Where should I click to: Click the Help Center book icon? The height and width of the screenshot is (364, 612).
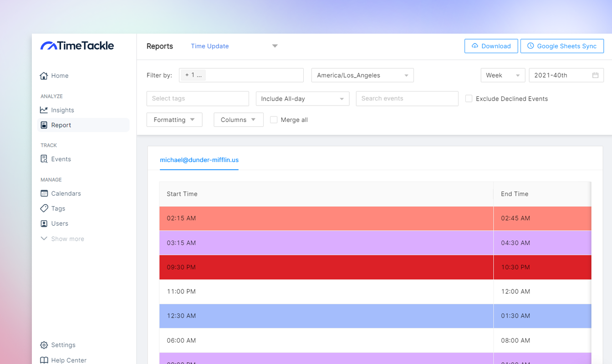[x=44, y=360]
